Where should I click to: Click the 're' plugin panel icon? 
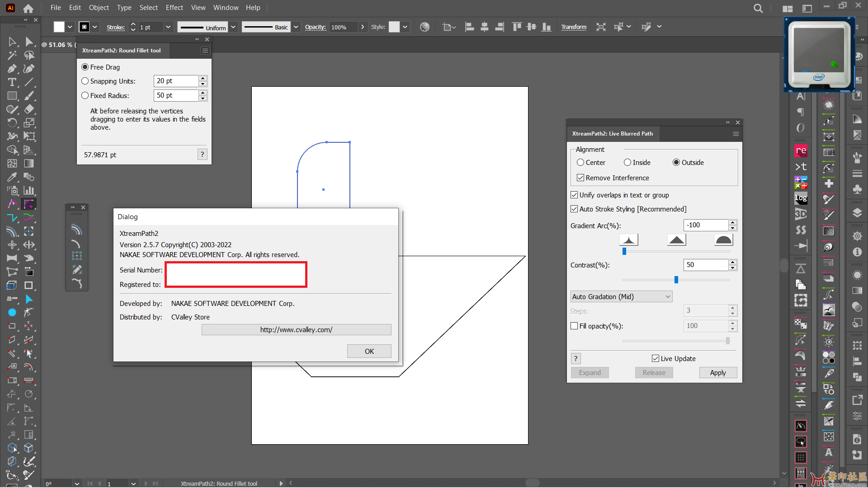[801, 150]
